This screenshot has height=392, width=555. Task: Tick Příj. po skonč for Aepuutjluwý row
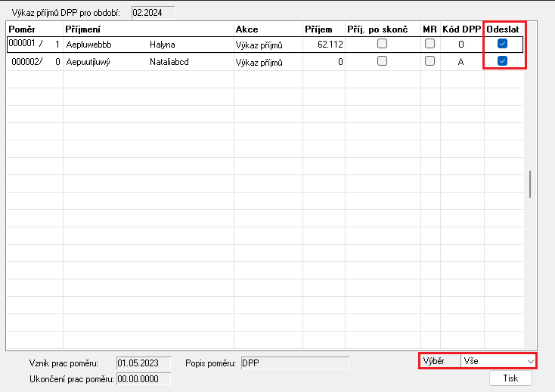coord(382,60)
